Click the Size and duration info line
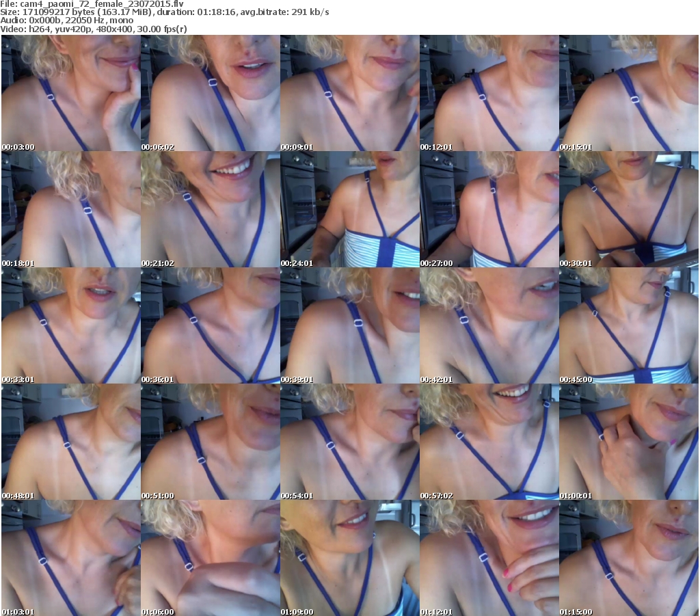700x616 pixels. pyautogui.click(x=165, y=12)
